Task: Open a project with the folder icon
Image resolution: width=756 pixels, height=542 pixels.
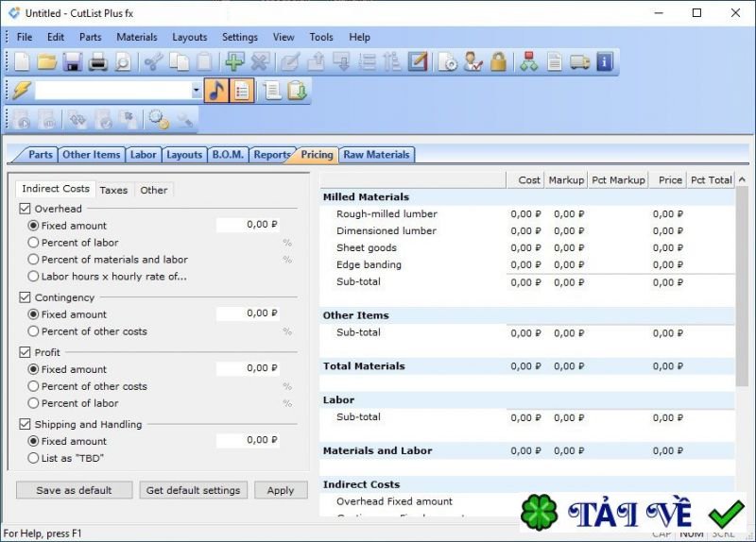Action: (x=47, y=62)
